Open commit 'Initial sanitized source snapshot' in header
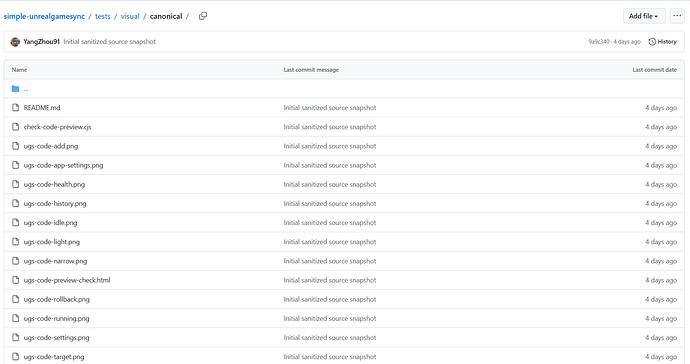This screenshot has height=364, width=690. tap(110, 42)
